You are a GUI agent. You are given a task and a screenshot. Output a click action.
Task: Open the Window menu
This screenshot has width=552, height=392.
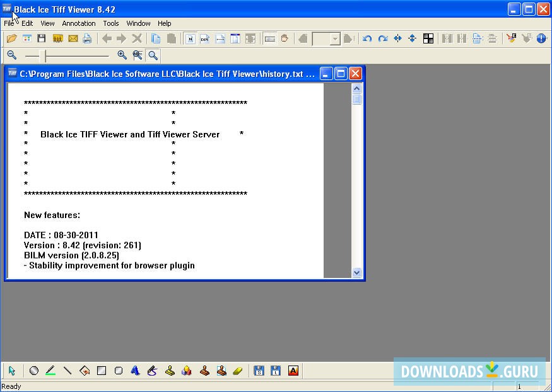(138, 23)
